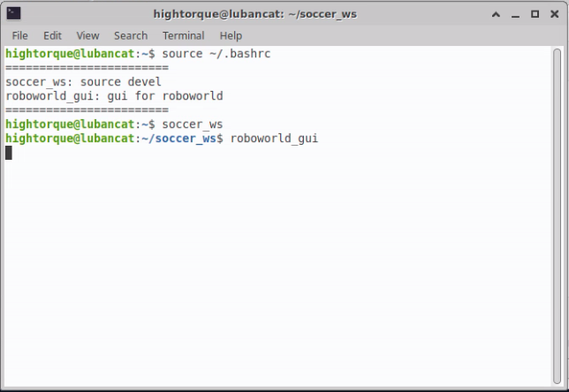Click the 'roboworld_gui: gui for roboworld' output line
Screen dimensions: 569x392
114,96
